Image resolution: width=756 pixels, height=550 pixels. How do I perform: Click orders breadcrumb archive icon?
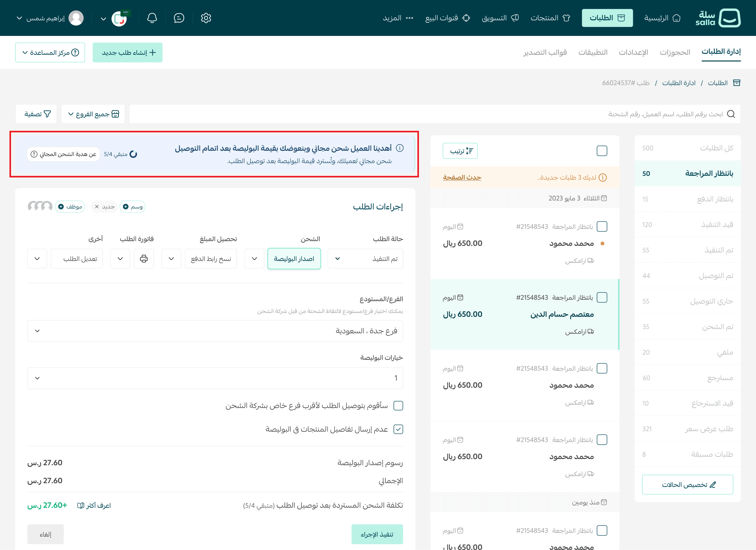point(737,83)
